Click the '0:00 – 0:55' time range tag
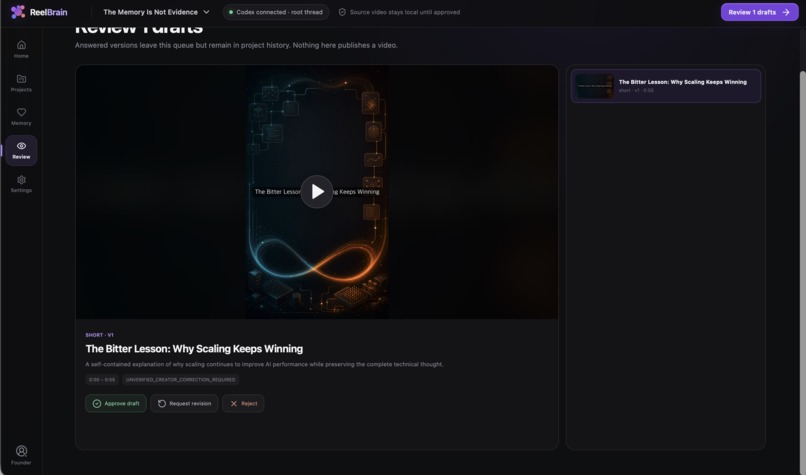This screenshot has width=806, height=475. coord(102,380)
